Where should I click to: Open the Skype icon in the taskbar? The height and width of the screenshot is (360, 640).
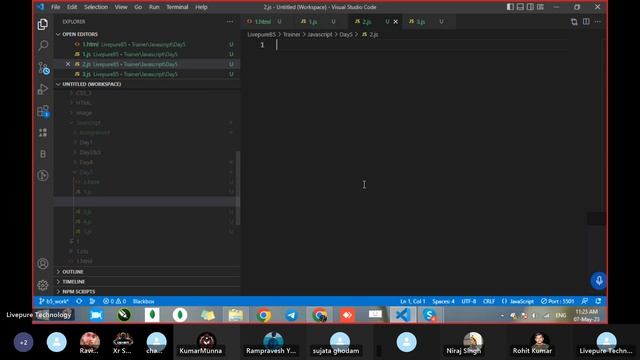click(x=429, y=315)
